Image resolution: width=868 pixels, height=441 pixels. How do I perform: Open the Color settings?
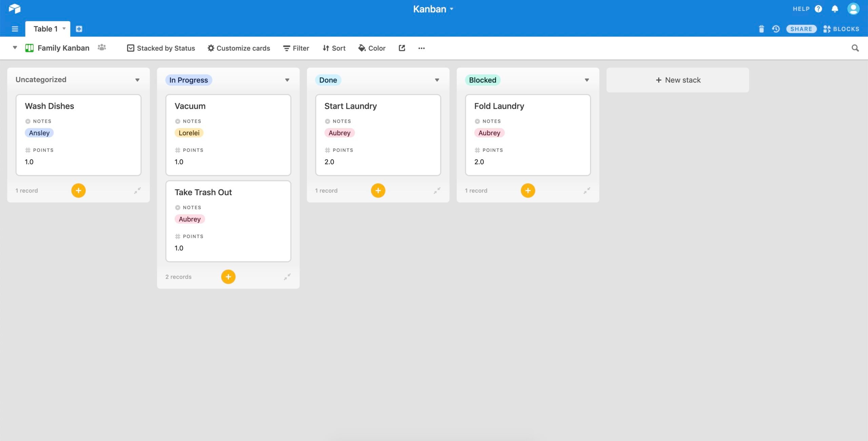[x=372, y=48]
